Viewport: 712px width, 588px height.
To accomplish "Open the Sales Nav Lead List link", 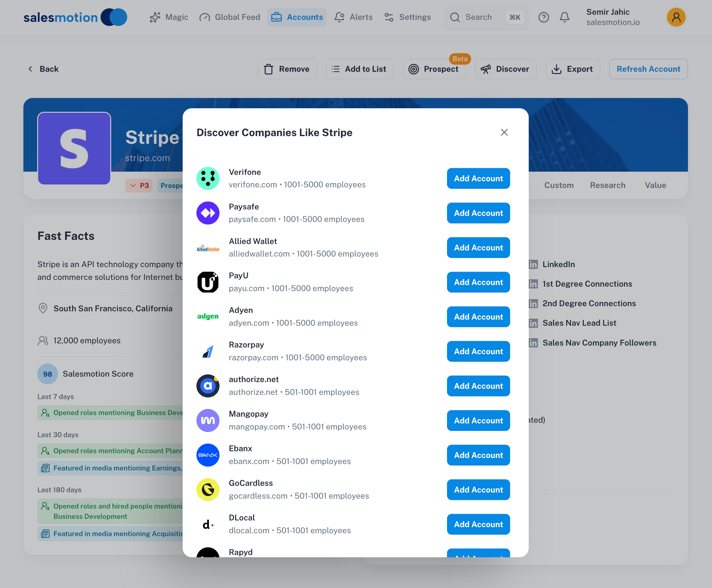I will pyautogui.click(x=579, y=323).
